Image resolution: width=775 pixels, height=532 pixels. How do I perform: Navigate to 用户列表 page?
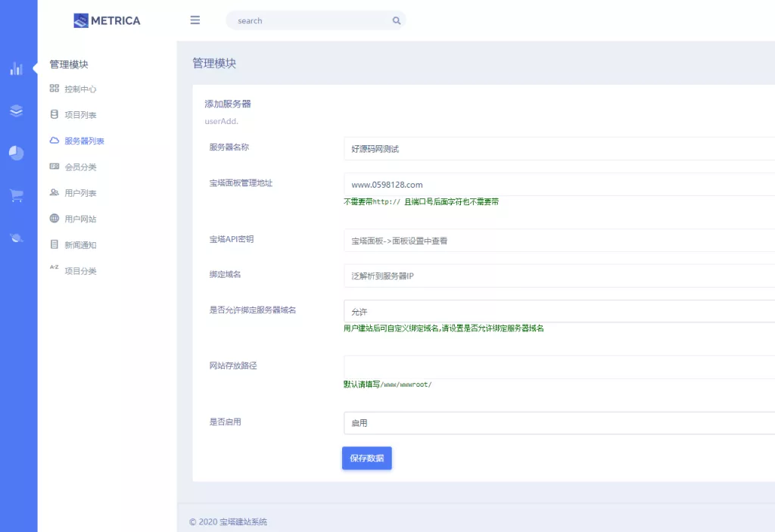point(80,193)
